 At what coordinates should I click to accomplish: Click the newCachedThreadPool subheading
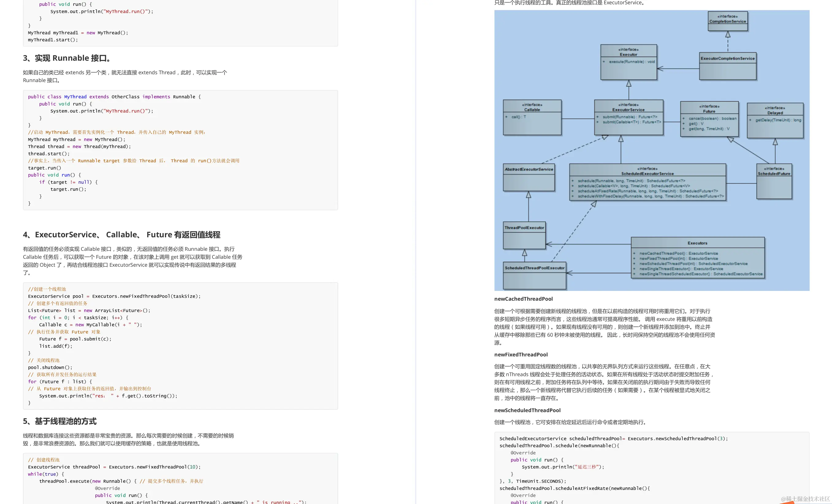point(523,299)
